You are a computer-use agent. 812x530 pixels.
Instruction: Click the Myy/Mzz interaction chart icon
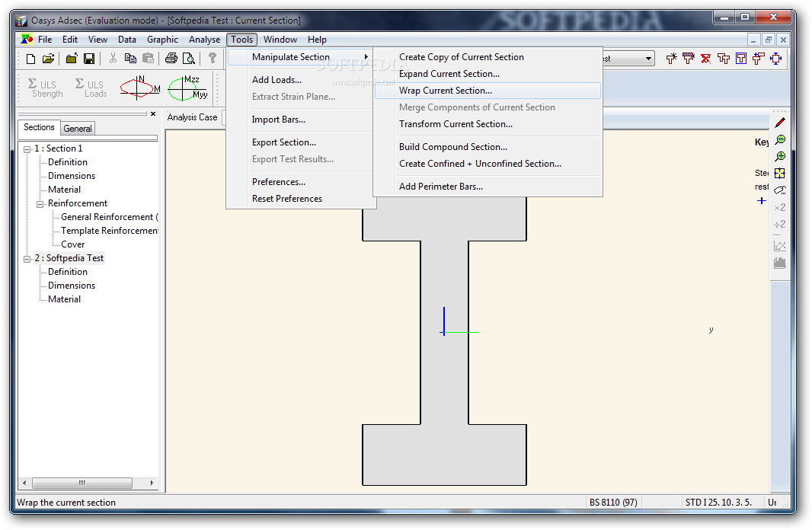(x=188, y=88)
